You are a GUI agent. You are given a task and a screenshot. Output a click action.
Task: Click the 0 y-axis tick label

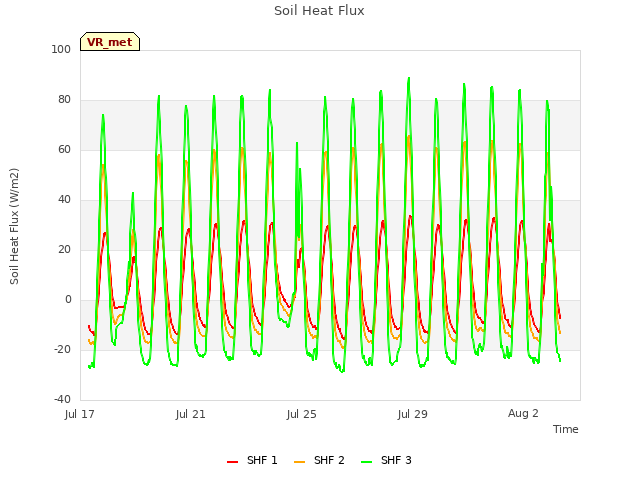pos(68,300)
